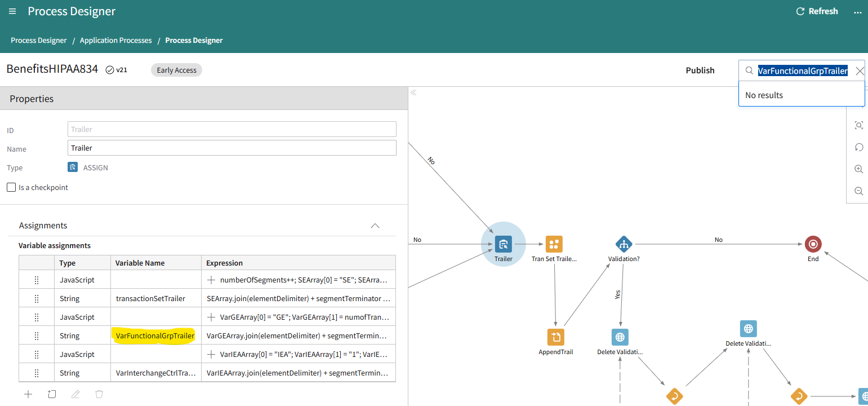Clear the search box with X
Image resolution: width=868 pixels, height=406 pixels.
tap(860, 71)
